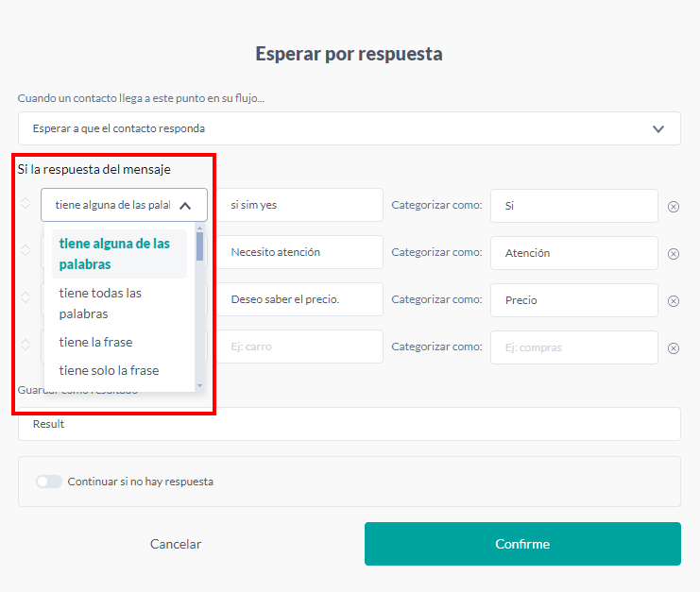Viewport: 700px width, 592px height.
Task: Click drag handle of first rule row
Action: pos(26,203)
